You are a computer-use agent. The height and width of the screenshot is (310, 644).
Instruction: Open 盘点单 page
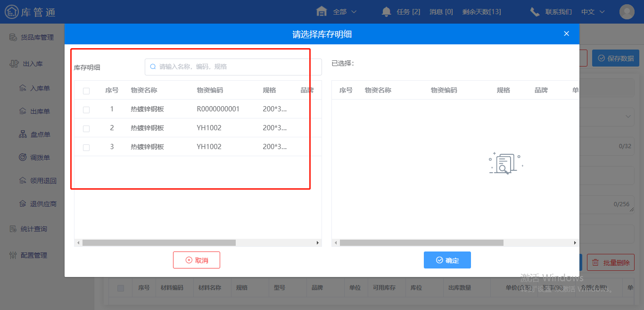(40, 134)
